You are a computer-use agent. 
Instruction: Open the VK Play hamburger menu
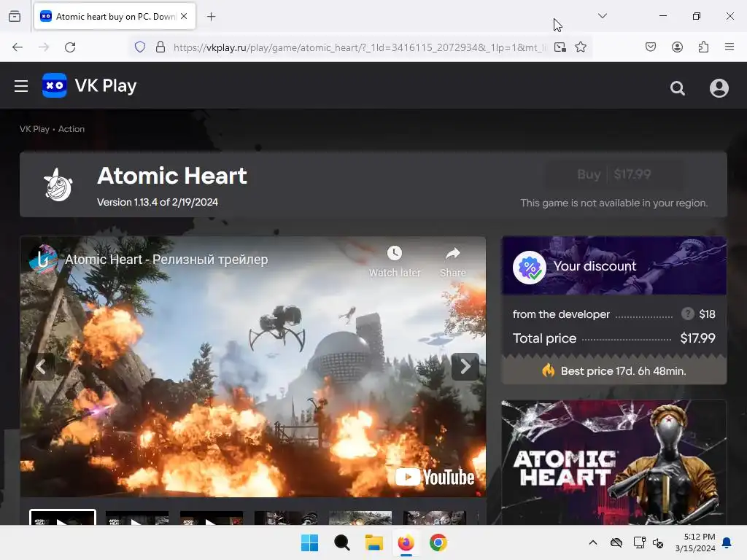(21, 86)
